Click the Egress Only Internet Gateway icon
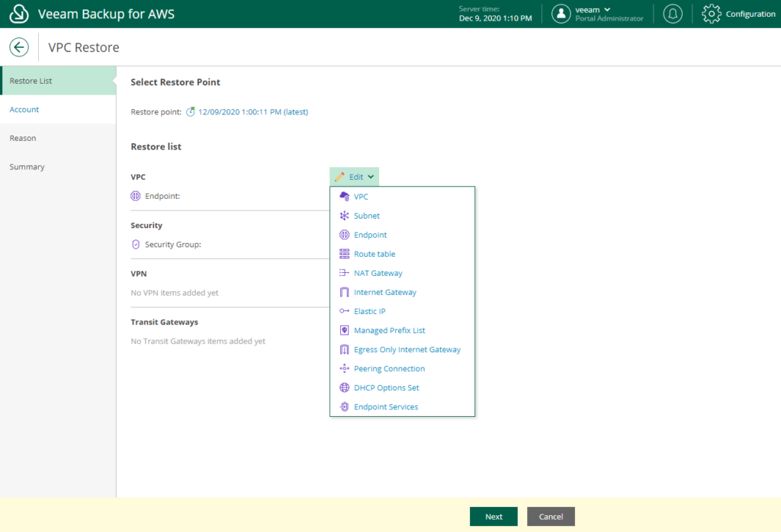 [344, 349]
